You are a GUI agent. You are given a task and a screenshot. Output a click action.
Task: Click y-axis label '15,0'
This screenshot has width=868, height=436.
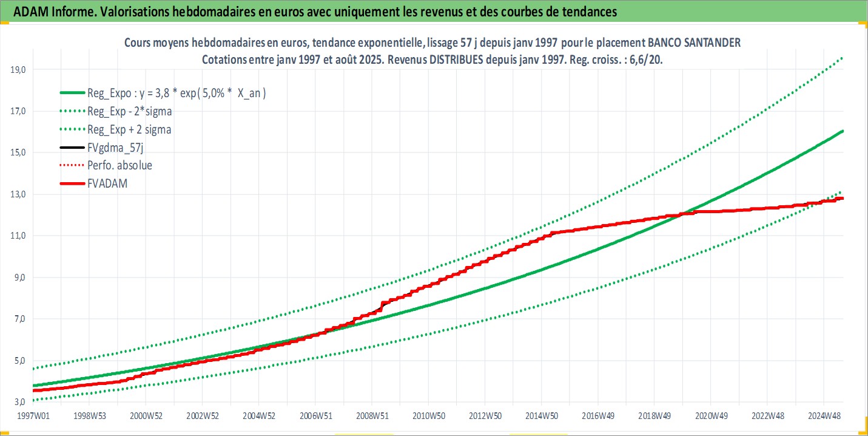coord(18,152)
